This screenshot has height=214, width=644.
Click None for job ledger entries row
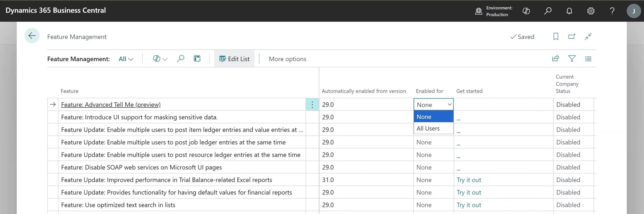[433, 142]
